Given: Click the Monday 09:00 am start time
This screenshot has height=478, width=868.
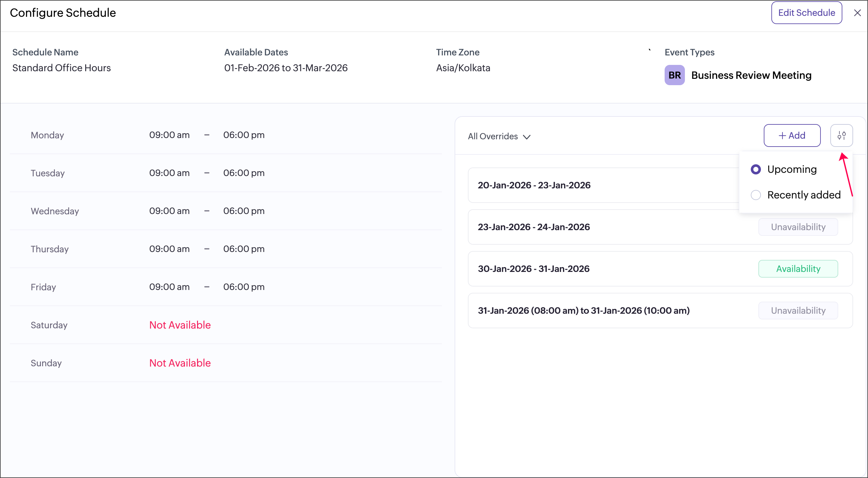Looking at the screenshot, I should coord(169,135).
